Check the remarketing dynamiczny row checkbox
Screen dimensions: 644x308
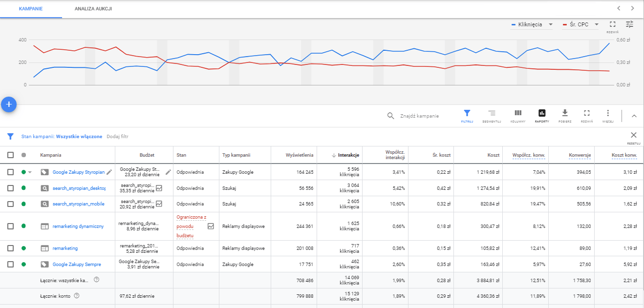pos(10,226)
